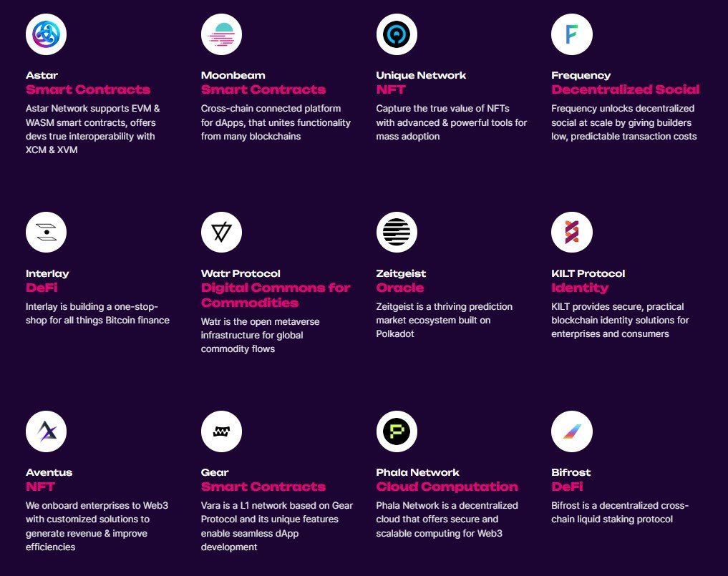This screenshot has height=576, width=728.
Task: Open the Unique Network logo
Action: (x=397, y=34)
